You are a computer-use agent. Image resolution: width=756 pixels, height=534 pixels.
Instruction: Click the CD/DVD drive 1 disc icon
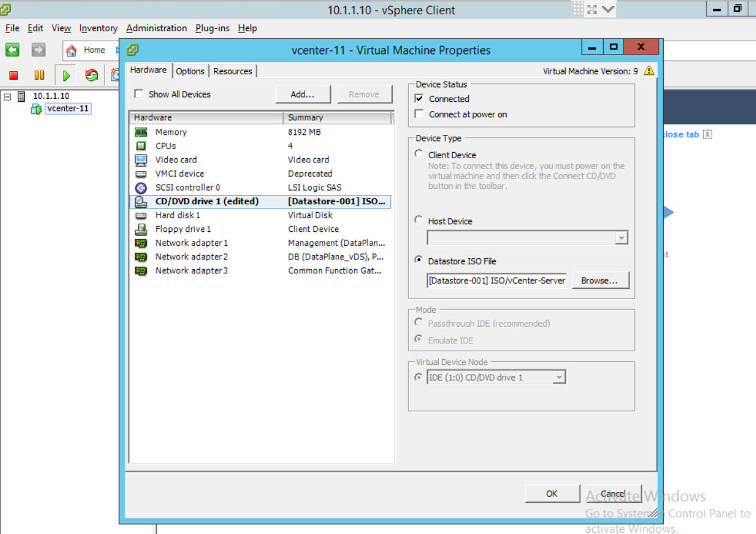point(141,201)
